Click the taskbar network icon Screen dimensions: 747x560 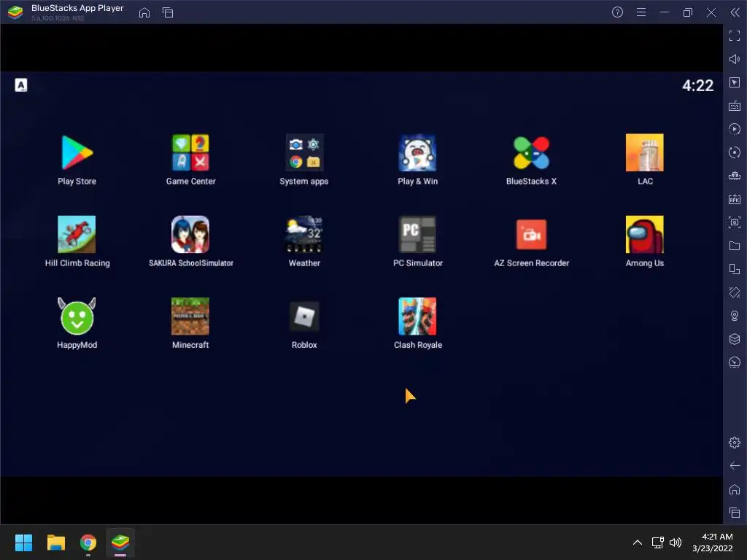[658, 542]
